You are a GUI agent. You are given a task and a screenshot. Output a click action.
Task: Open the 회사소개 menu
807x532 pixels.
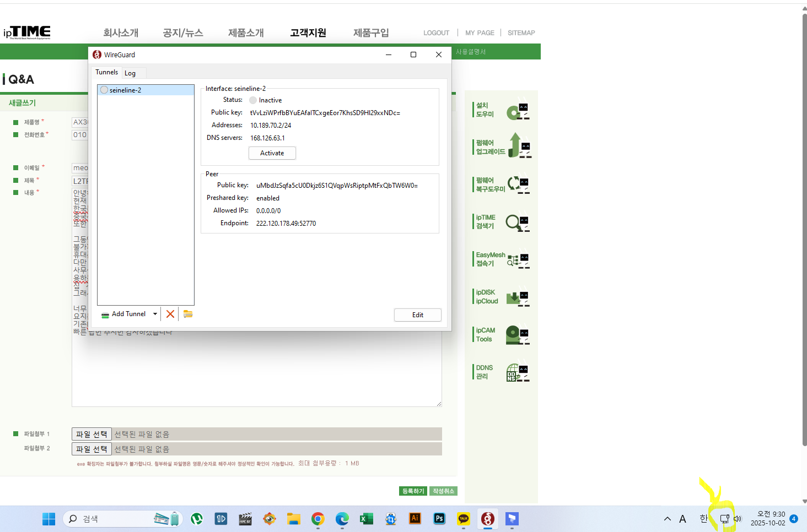coord(121,32)
